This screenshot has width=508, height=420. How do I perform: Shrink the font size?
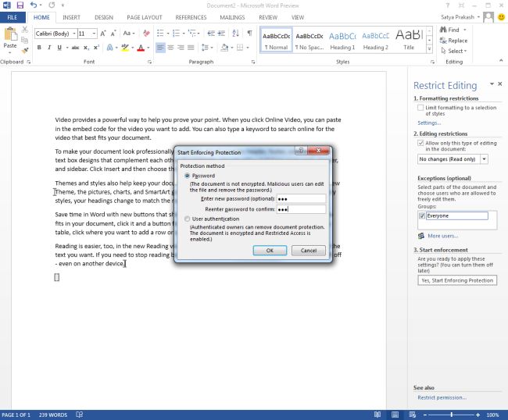coord(113,34)
